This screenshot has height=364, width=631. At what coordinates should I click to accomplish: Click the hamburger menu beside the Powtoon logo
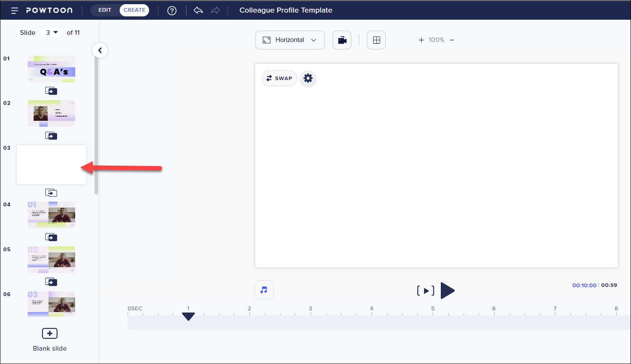pos(15,10)
